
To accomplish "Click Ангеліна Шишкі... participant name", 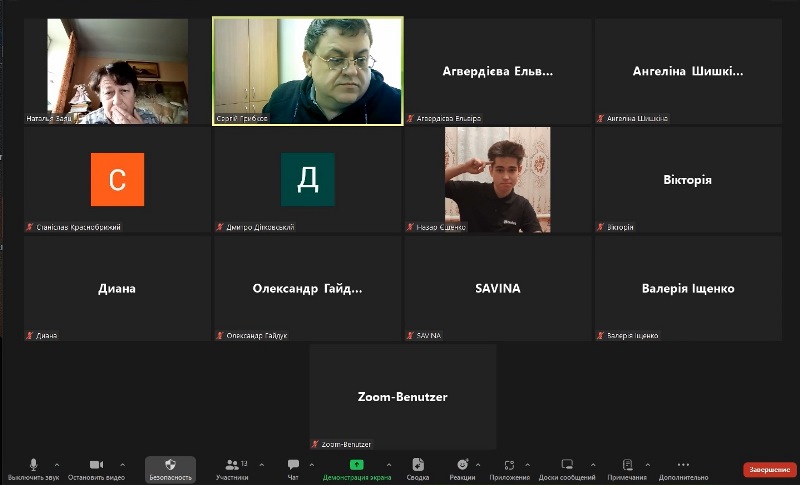I will pyautogui.click(x=688, y=71).
